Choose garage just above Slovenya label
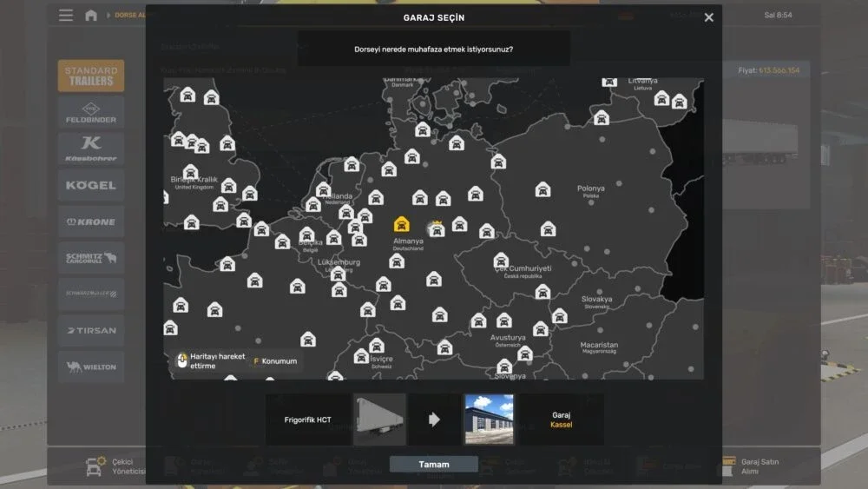Image resolution: width=868 pixels, height=489 pixels. point(503,367)
